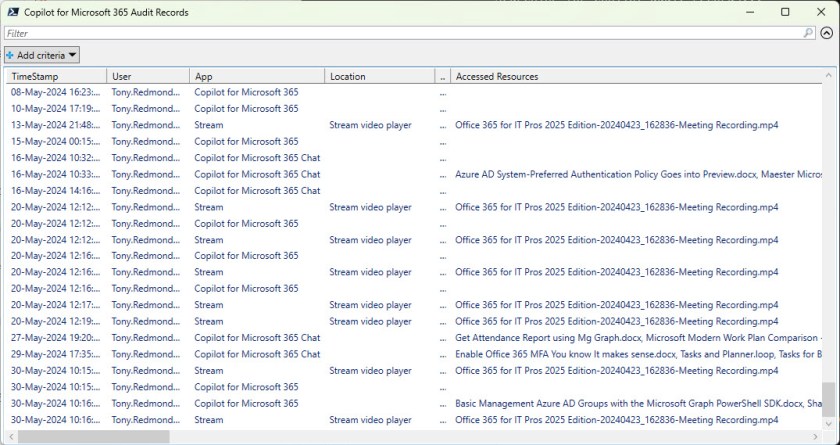Click the narrow '..' column header

(x=442, y=77)
